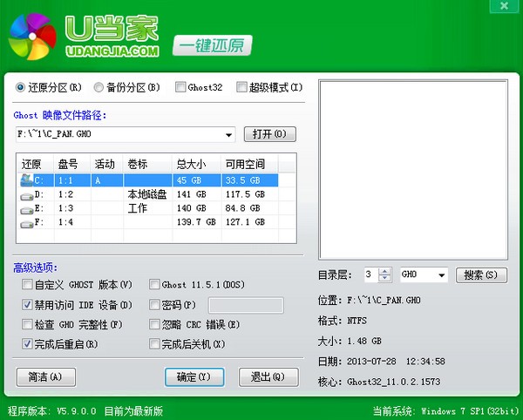523x420 pixels.
Task: Open the GHO file type dropdown
Action: [441, 275]
